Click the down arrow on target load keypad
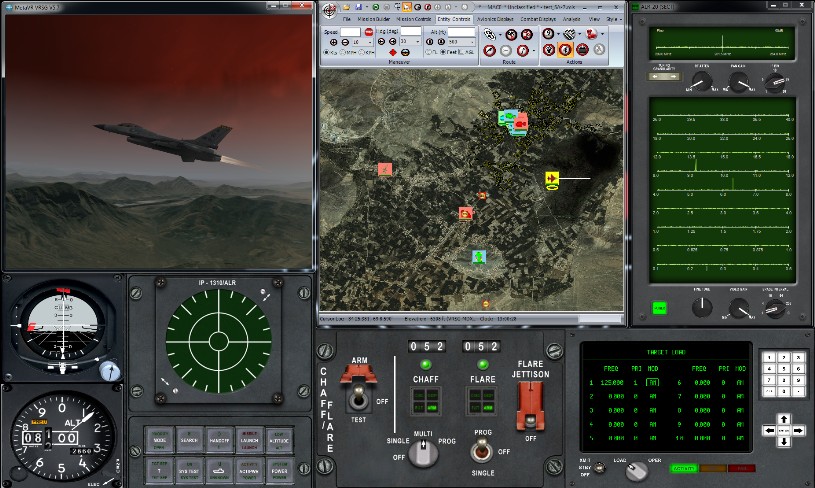This screenshot has height=488, width=815. [x=784, y=442]
